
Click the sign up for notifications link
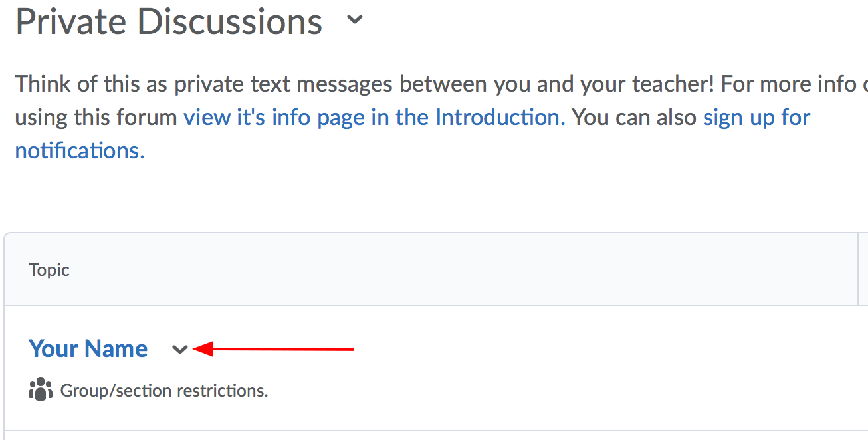(756, 118)
